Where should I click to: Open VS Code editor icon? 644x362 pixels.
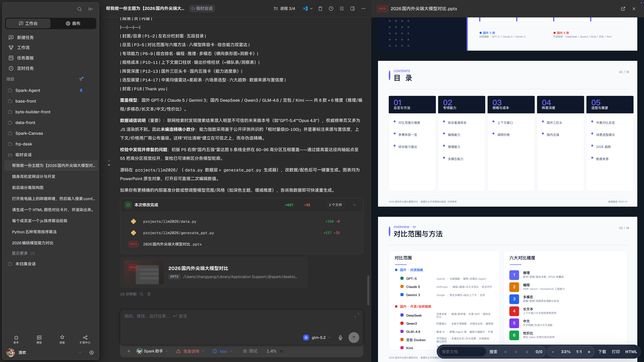(x=305, y=9)
